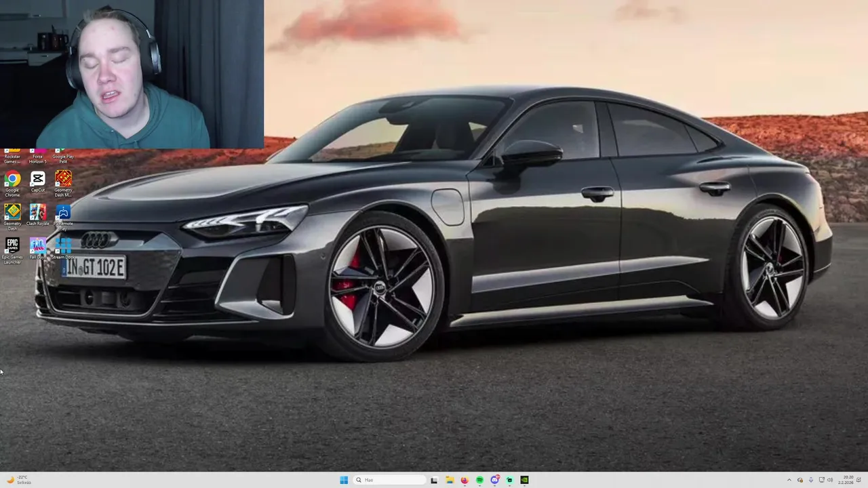868x488 pixels.
Task: Click the cloud sync tray icon with warning
Action: (800, 480)
